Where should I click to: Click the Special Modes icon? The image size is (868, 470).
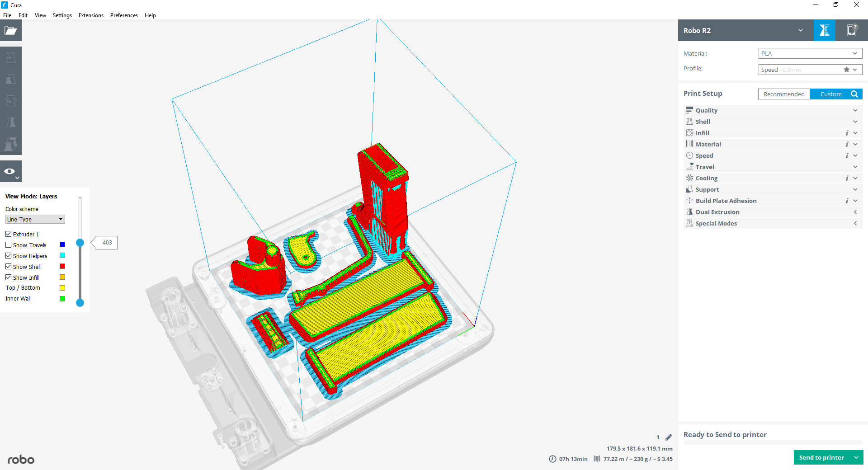pyautogui.click(x=689, y=223)
